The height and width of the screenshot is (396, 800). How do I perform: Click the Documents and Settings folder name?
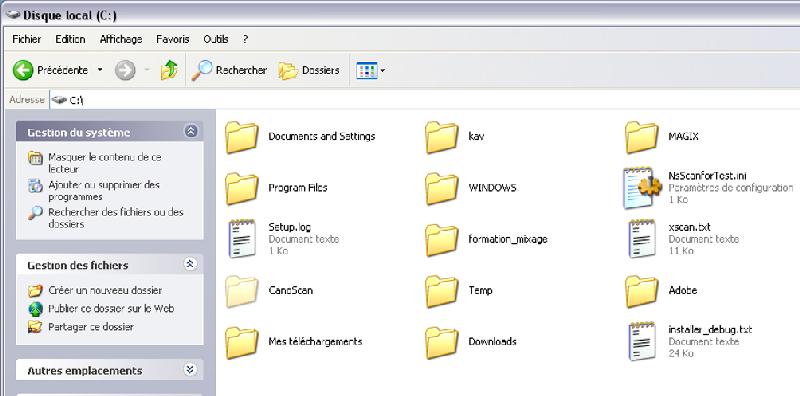tap(321, 136)
